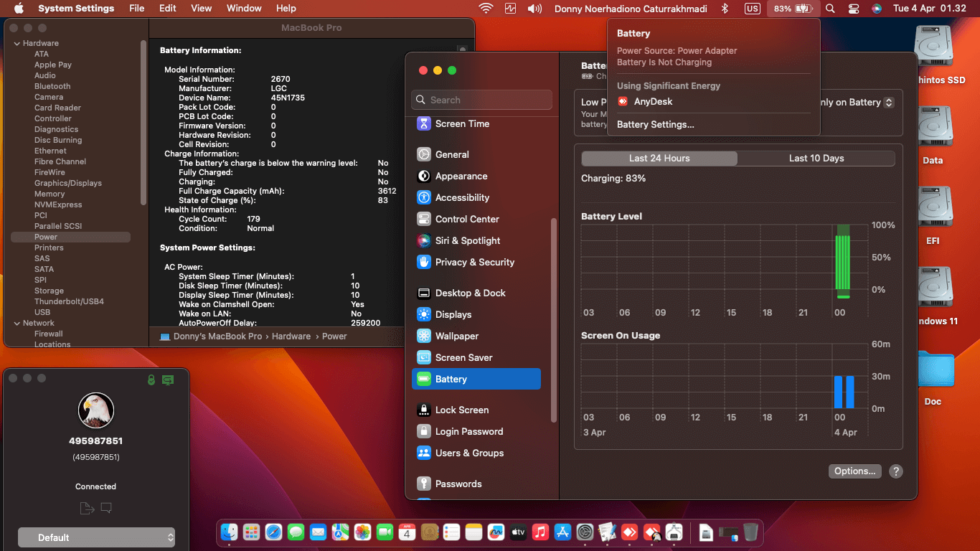Screen dimensions: 980x551
Task: Open the Low Power Mode dropdown
Action: pos(857,103)
